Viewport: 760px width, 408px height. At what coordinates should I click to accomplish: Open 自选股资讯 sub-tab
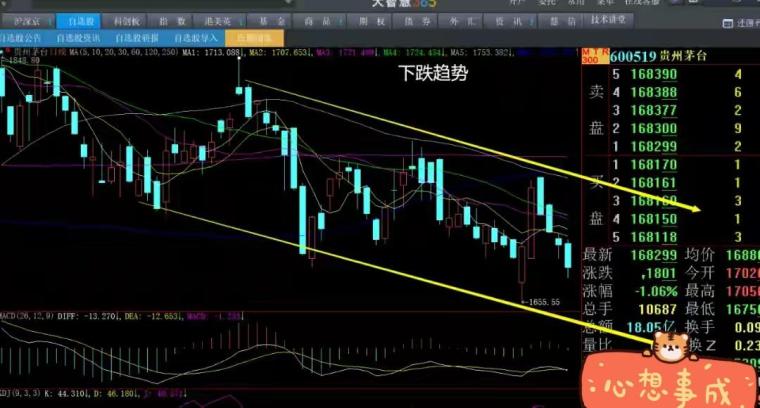tap(76, 37)
